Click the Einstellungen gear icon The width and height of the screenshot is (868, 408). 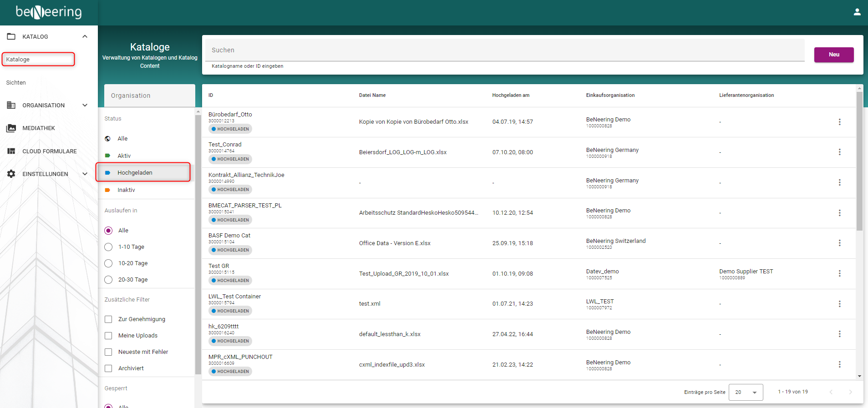click(x=11, y=174)
